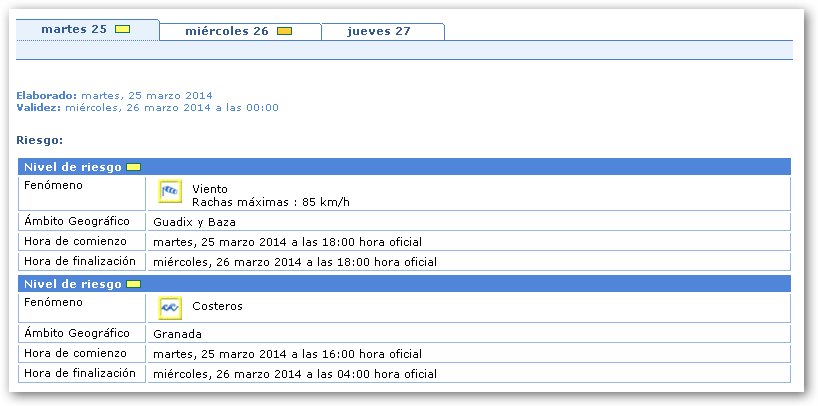The image size is (818, 406).
Task: Click the Viento phenomenon label
Action: pos(210,188)
